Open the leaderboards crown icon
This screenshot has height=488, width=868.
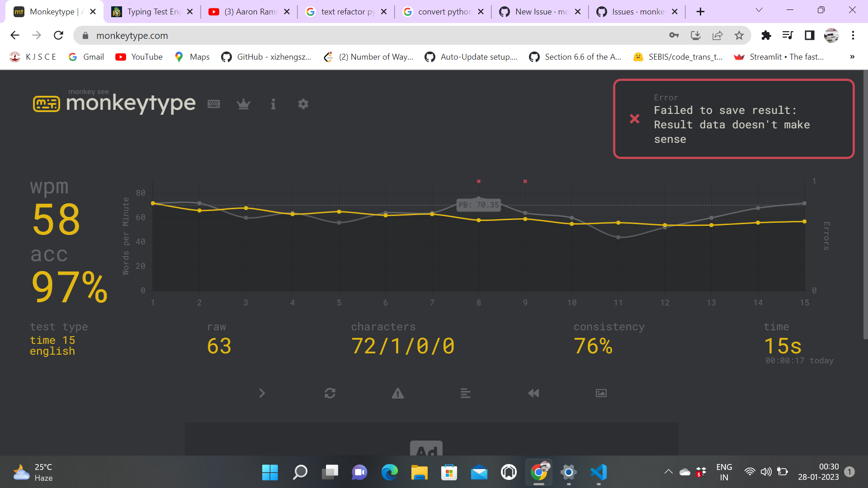pos(244,104)
